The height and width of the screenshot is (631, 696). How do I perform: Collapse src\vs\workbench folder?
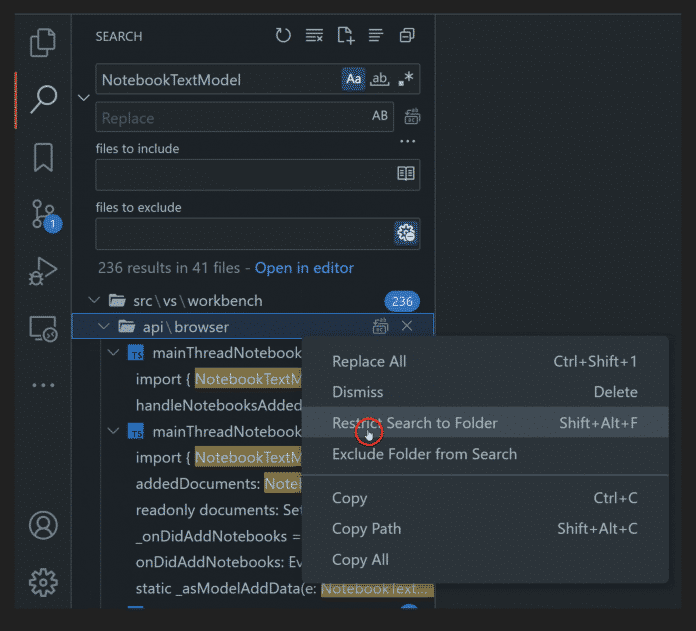click(94, 300)
